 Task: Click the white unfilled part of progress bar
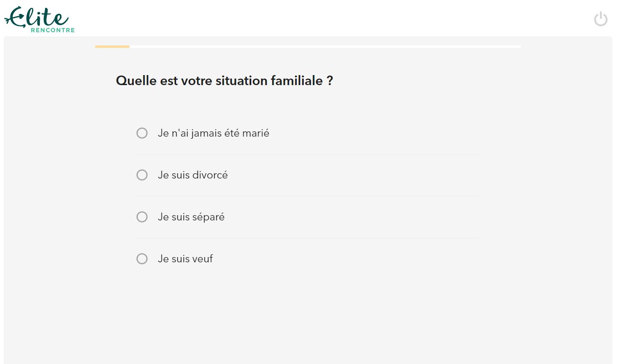325,47
